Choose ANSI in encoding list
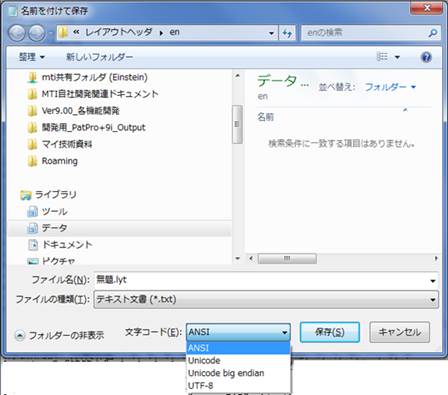This screenshot has height=395, width=448. (238, 348)
